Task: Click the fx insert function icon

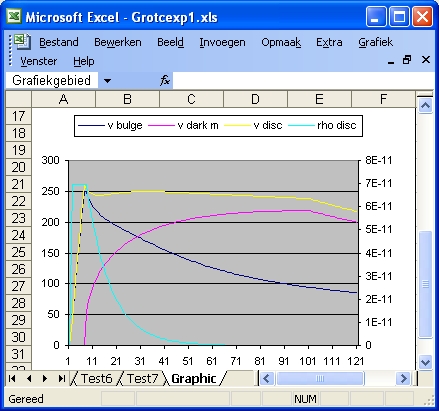Action: pyautogui.click(x=165, y=80)
